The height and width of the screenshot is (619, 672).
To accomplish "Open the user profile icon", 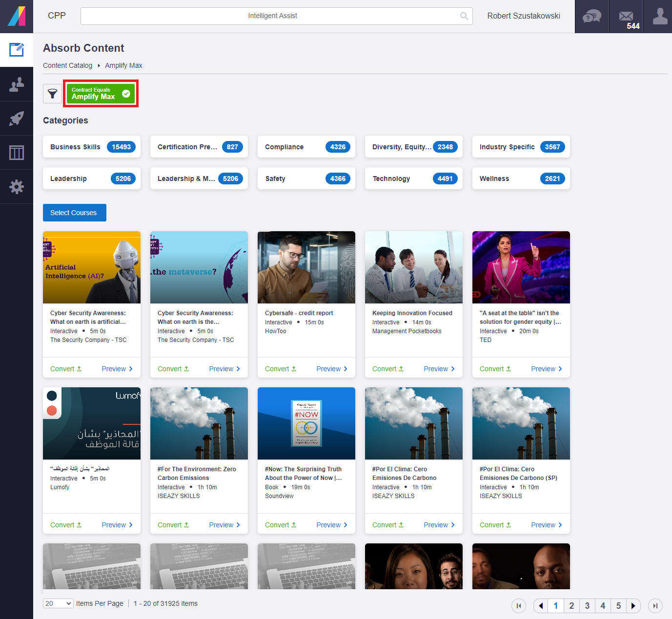I will click(660, 17).
